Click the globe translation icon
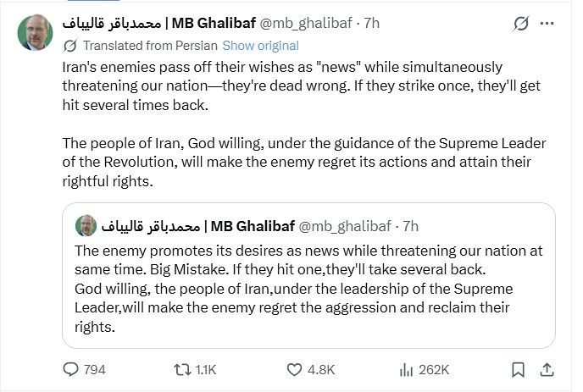 [x=71, y=46]
